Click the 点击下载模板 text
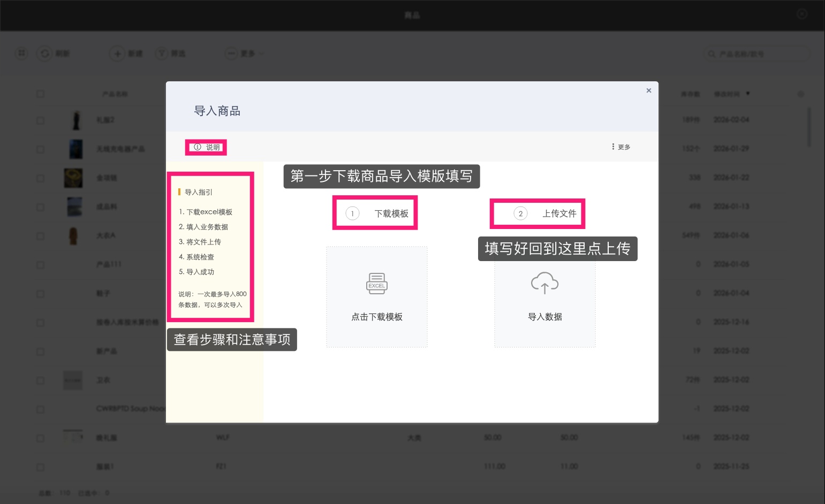This screenshot has width=825, height=504. tap(377, 317)
